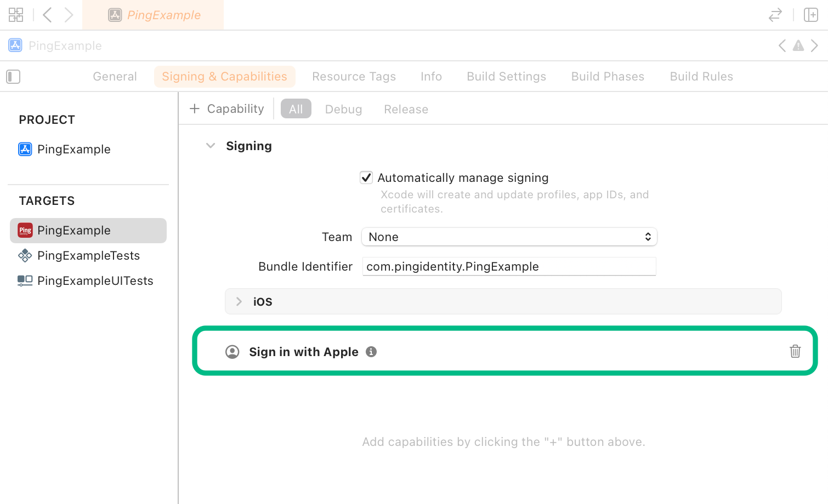Open related items with the swap arrows icon
The image size is (828, 504).
coord(775,15)
